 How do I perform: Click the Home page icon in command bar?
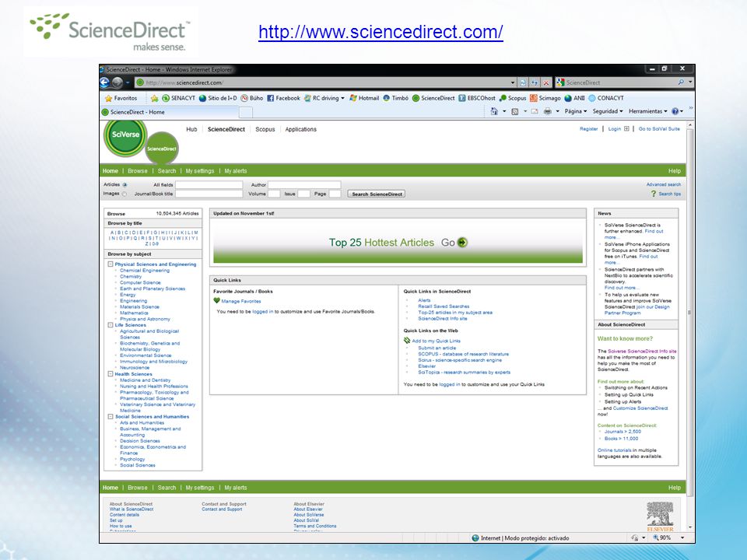[x=494, y=111]
